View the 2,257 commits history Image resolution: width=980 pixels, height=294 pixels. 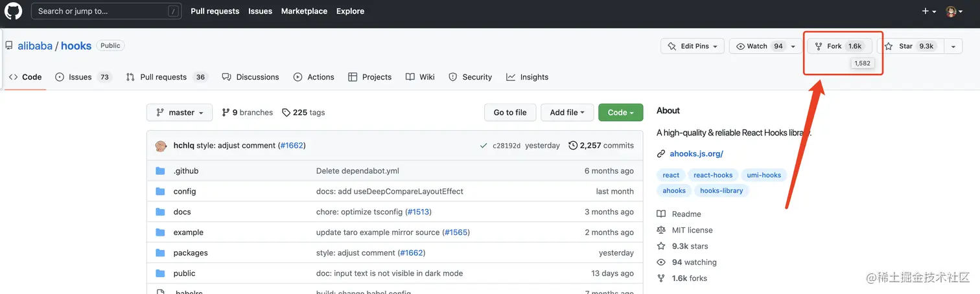coord(601,146)
